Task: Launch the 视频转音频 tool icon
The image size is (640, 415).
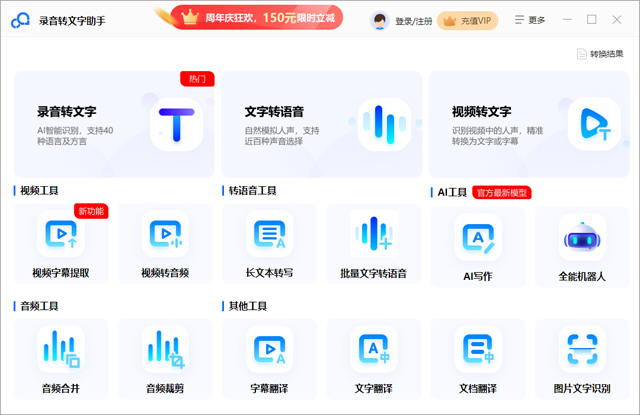Action: click(165, 234)
